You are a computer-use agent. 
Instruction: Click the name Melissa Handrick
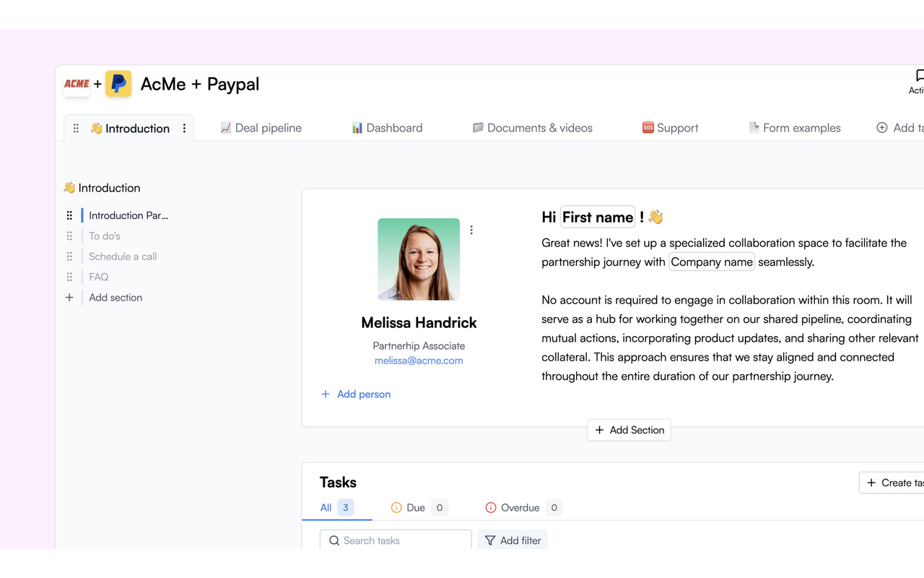[x=419, y=322]
